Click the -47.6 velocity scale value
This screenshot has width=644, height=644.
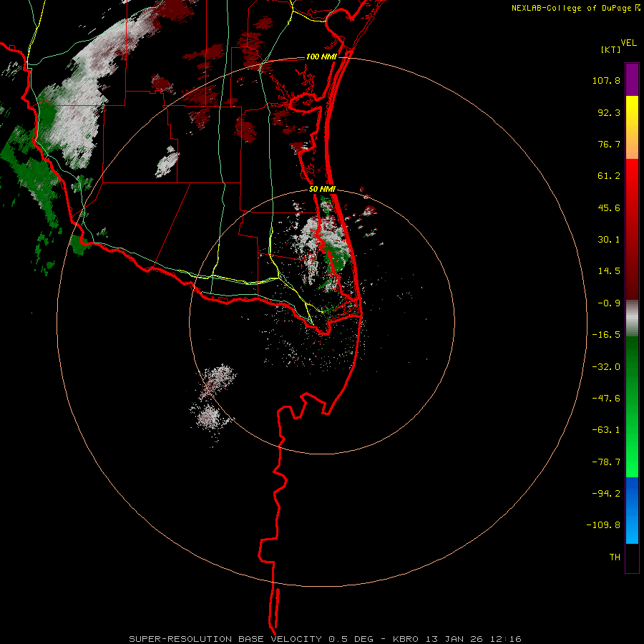coord(606,399)
